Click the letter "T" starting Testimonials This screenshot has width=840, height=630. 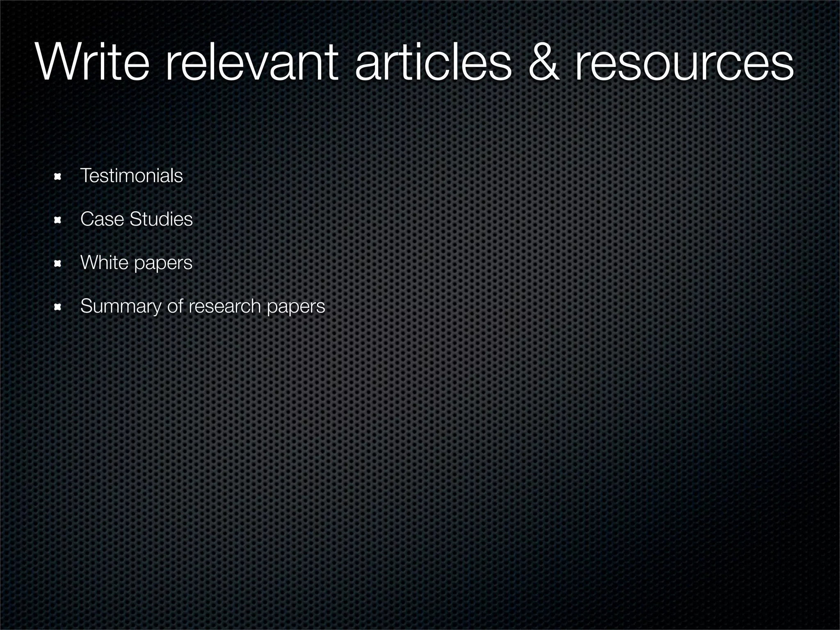coord(85,176)
